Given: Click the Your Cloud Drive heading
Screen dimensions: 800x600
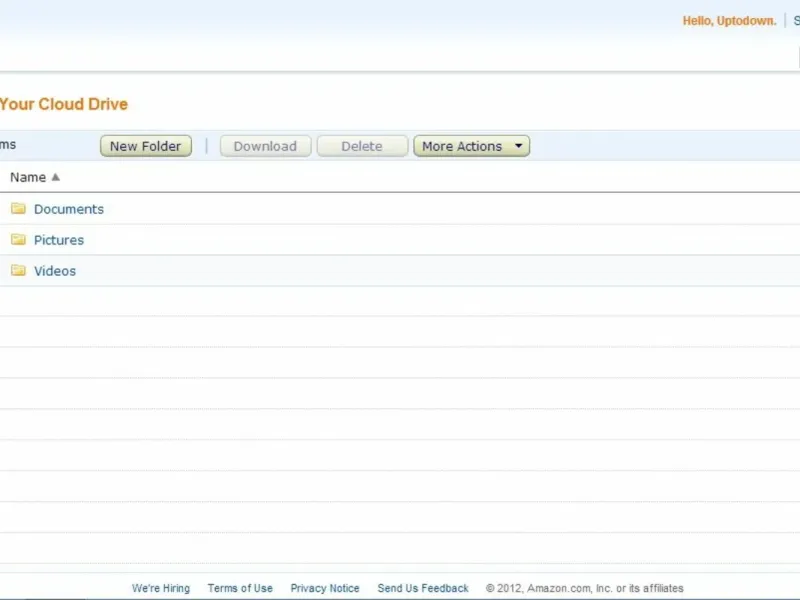Looking at the screenshot, I should 63,104.
